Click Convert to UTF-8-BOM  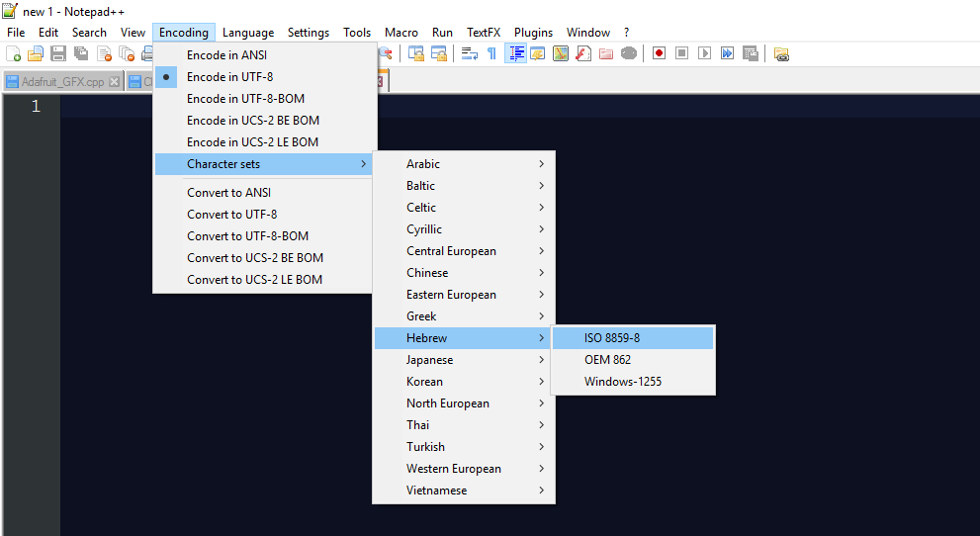coord(264,236)
